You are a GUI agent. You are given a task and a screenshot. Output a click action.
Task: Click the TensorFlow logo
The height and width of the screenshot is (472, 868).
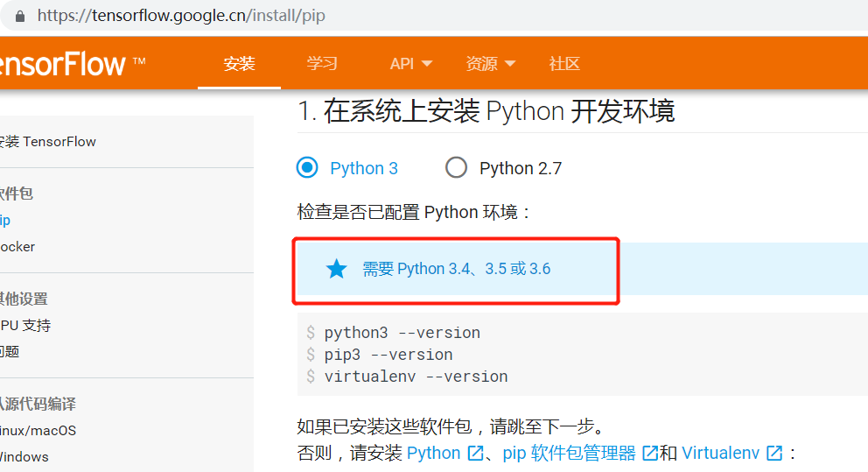(x=72, y=64)
